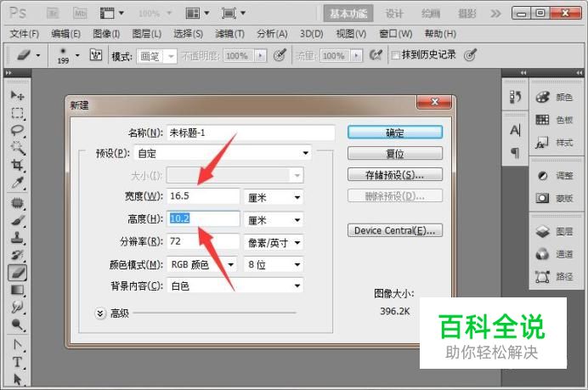Viewport: 588px width, 390px height.
Task: Toggle the airbrush mode button
Action: pos(376,55)
